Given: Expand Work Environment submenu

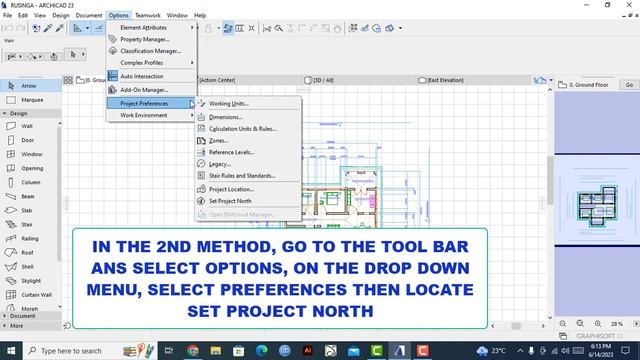Looking at the screenshot, I should (x=151, y=116).
